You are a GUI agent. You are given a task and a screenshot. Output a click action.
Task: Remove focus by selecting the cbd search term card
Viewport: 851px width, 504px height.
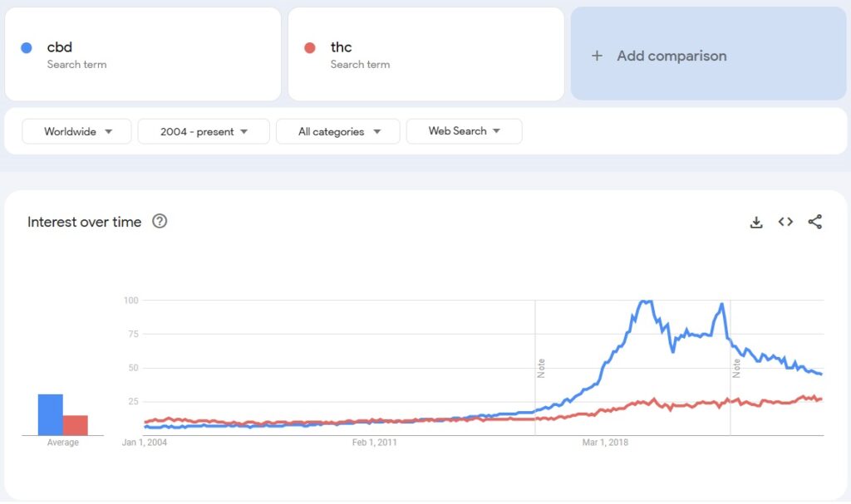coord(143,53)
